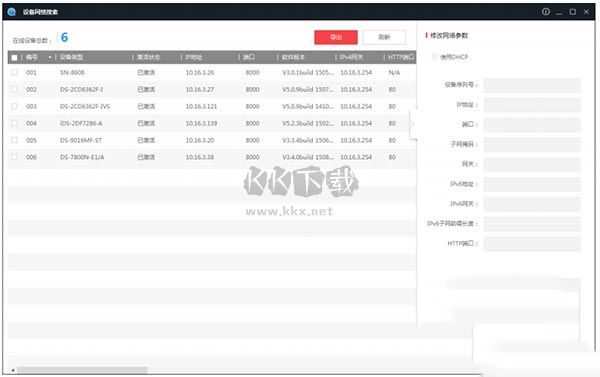Screen dimensions: 600x377
Task: Click device type DS-2CD6362F-IVS cell
Action: pos(85,106)
